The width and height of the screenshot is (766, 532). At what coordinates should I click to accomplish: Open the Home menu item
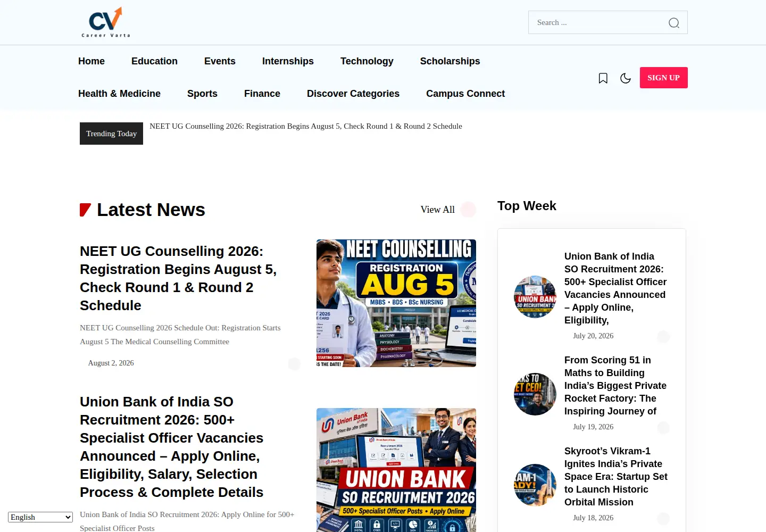pyautogui.click(x=91, y=61)
